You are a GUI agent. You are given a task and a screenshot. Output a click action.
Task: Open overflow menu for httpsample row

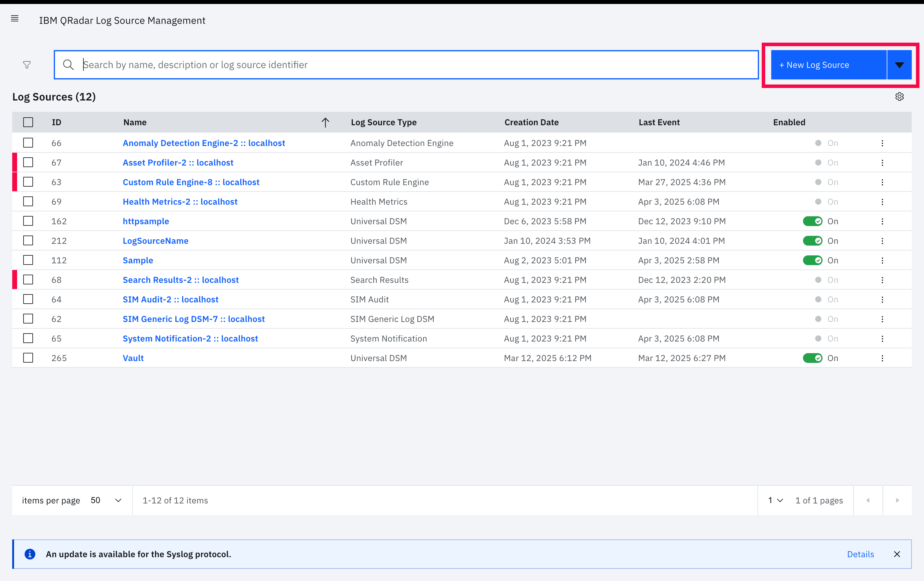(x=882, y=221)
